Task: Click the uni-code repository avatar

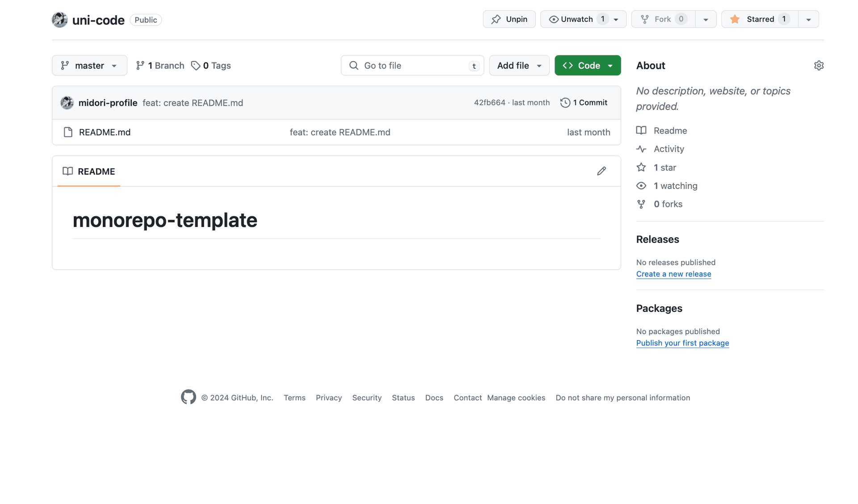Action: [59, 20]
